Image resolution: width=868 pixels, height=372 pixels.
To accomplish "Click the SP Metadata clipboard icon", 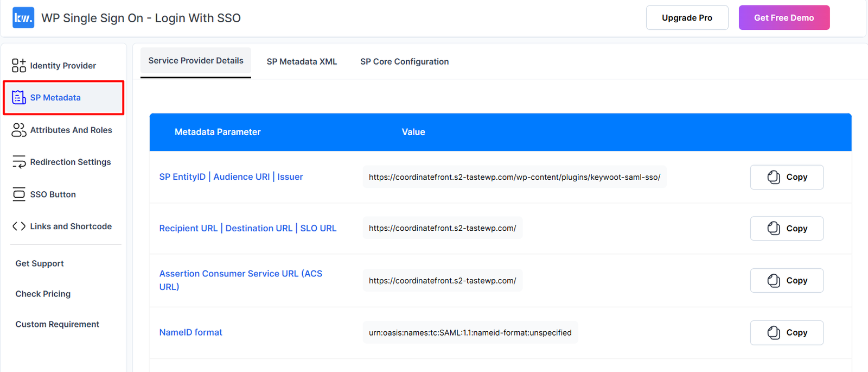I will click(x=19, y=97).
